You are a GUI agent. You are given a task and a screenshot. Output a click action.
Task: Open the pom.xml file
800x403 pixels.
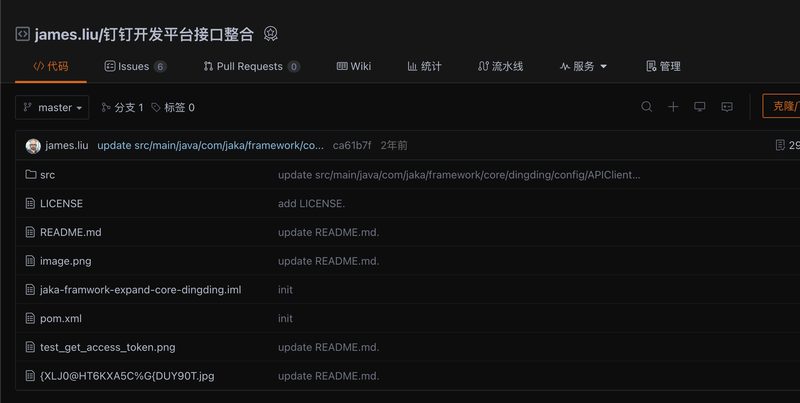61,318
